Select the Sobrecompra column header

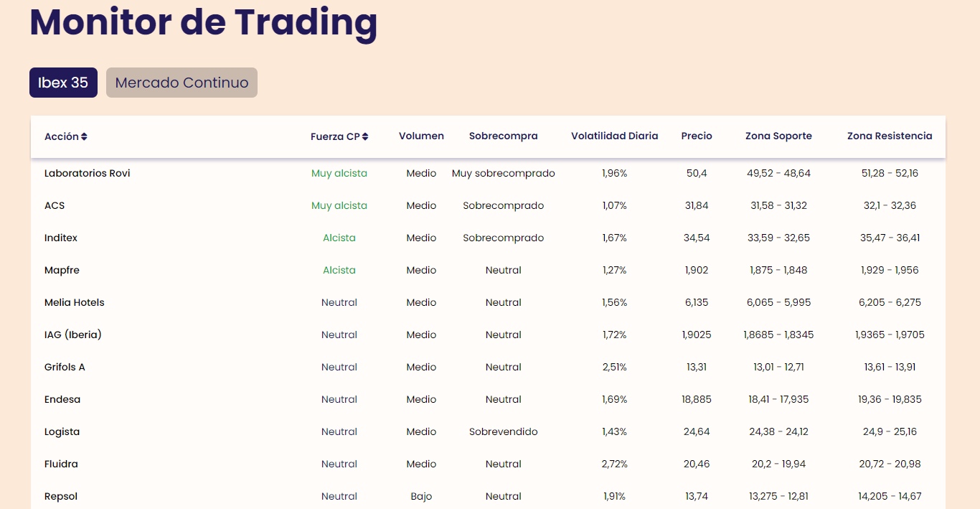pos(503,136)
